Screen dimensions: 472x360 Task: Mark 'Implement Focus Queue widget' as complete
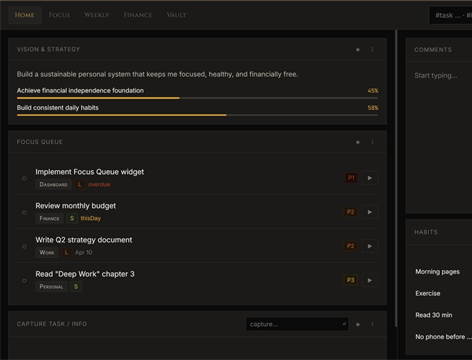(24, 178)
